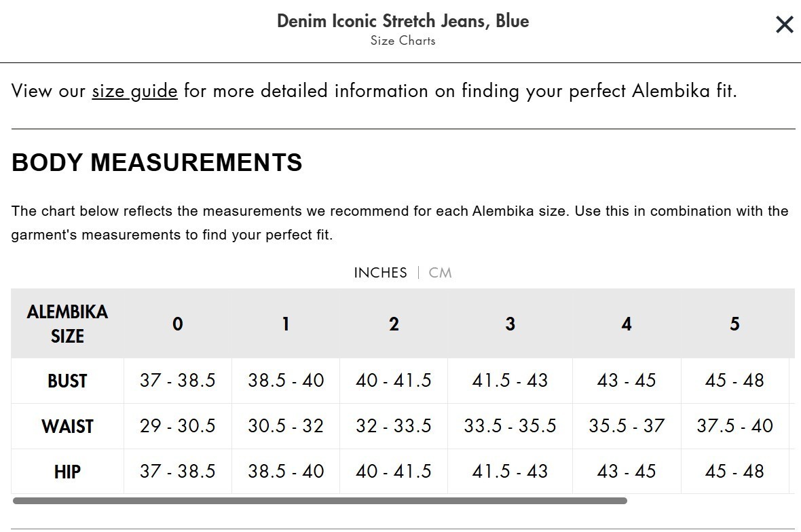Click the BODY MEASUREMENTS heading
801x532 pixels.
[157, 163]
